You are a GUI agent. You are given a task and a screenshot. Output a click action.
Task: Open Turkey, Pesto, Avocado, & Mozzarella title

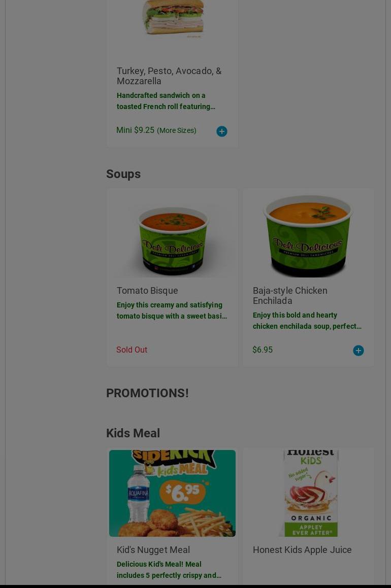click(x=169, y=76)
